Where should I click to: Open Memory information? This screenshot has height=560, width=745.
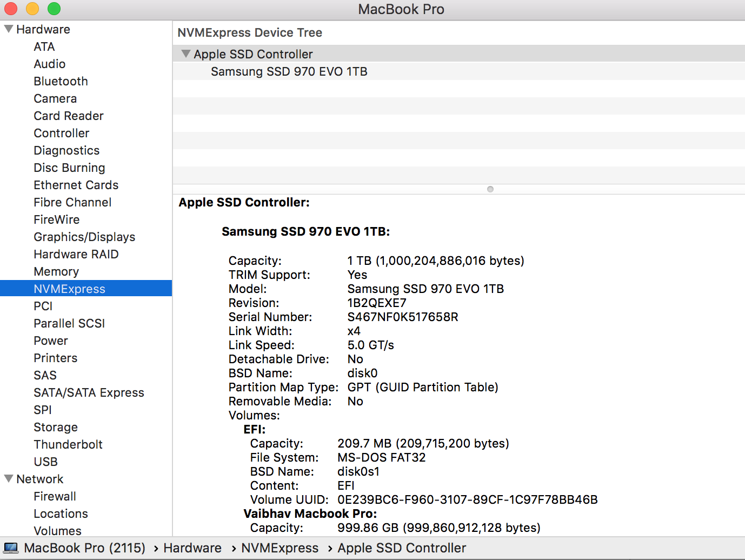(x=56, y=271)
